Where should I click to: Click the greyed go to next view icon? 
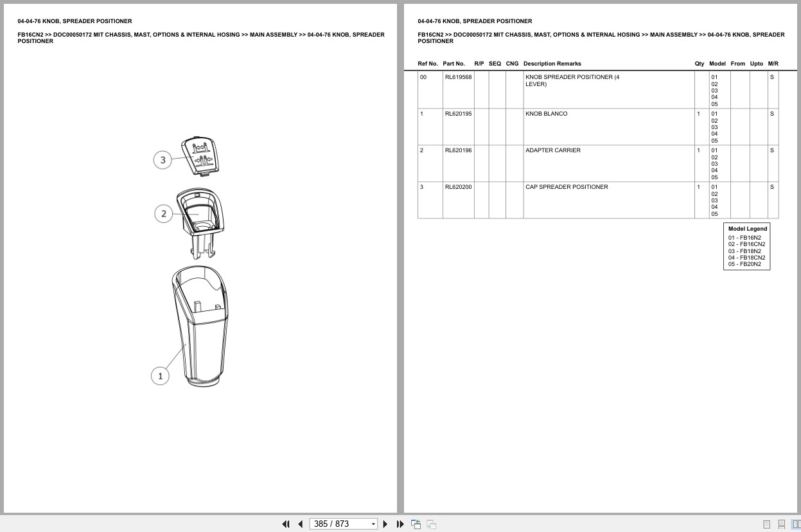(x=432, y=524)
